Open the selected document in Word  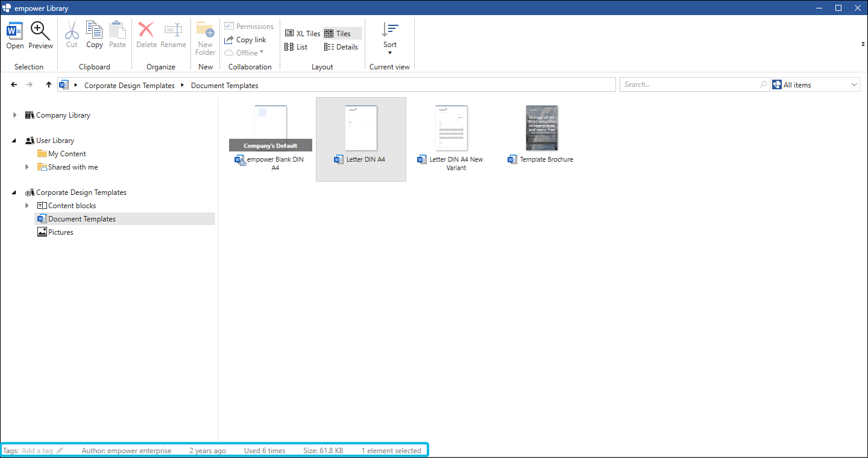click(15, 36)
